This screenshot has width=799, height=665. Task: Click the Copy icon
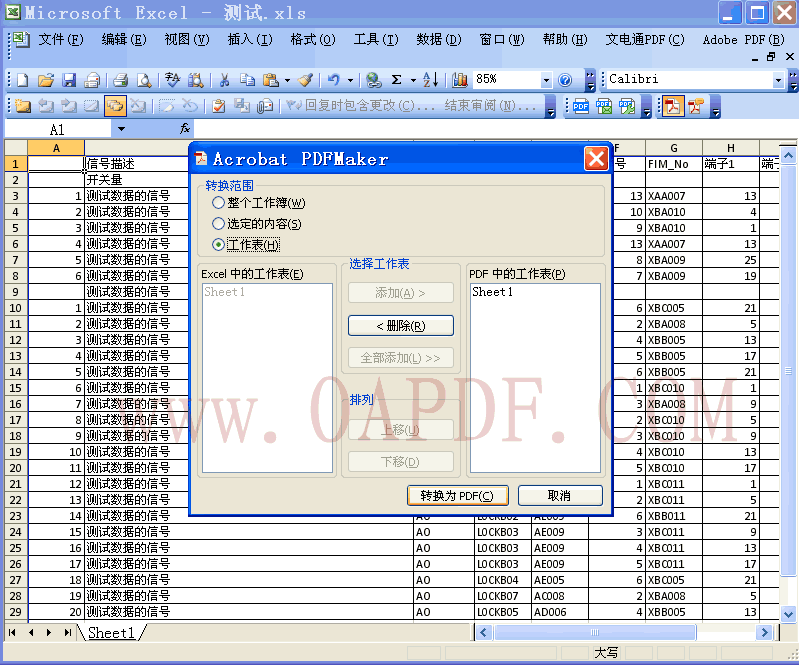coord(248,80)
